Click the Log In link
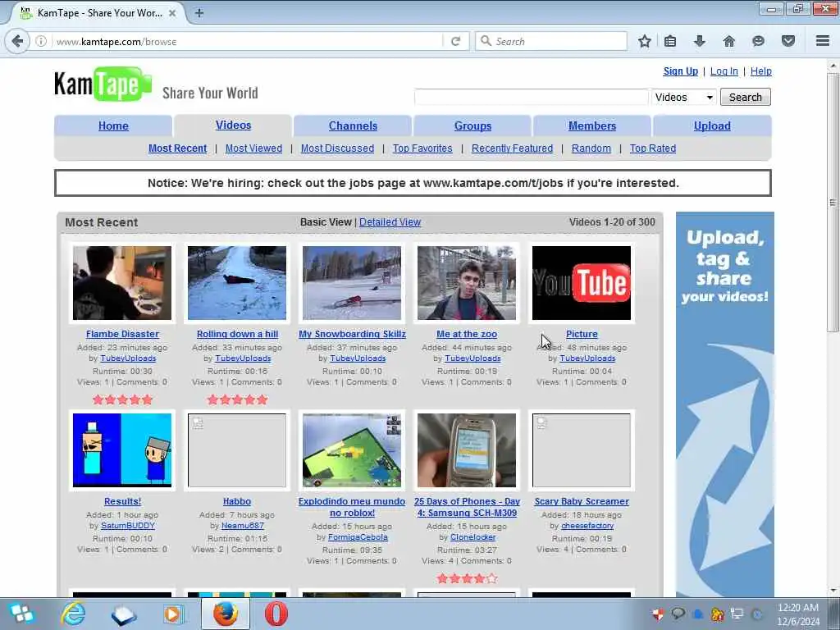Viewport: 840px width, 630px height. [724, 71]
